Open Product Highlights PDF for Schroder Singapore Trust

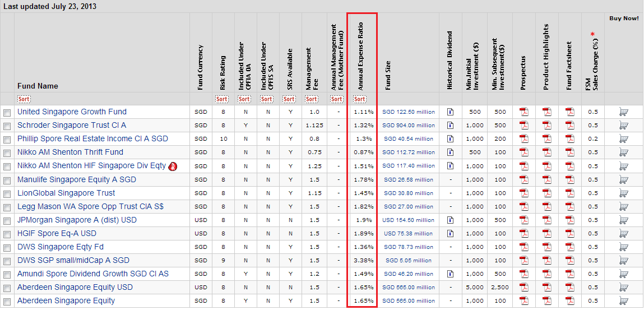[546, 125]
